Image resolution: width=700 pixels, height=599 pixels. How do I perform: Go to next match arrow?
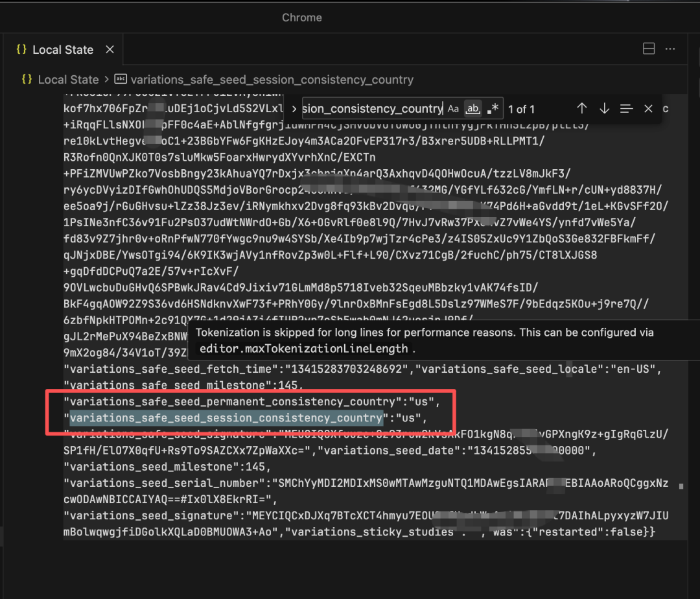604,109
